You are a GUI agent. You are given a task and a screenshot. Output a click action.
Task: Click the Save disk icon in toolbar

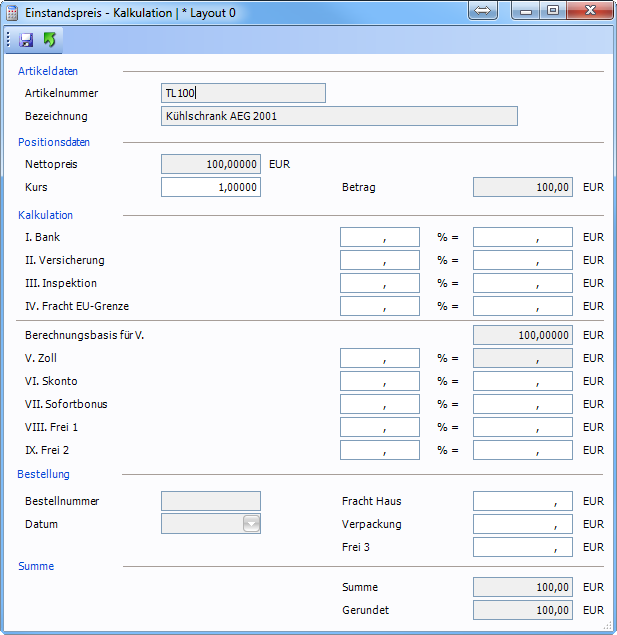pos(27,40)
